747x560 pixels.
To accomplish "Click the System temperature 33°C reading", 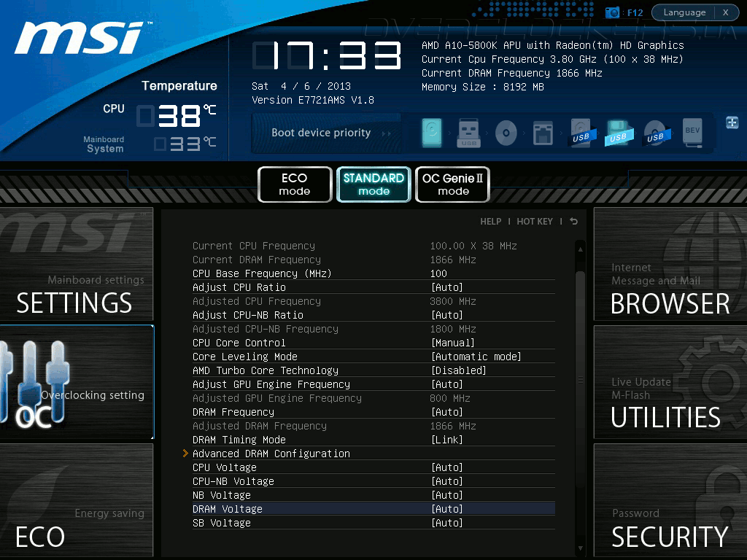I will (x=185, y=144).
